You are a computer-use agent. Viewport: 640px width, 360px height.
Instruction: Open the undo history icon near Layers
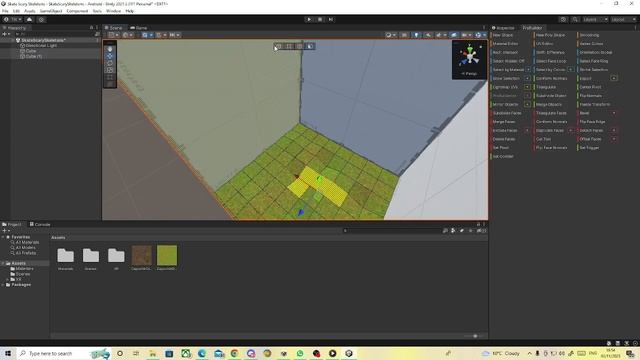[x=563, y=19]
